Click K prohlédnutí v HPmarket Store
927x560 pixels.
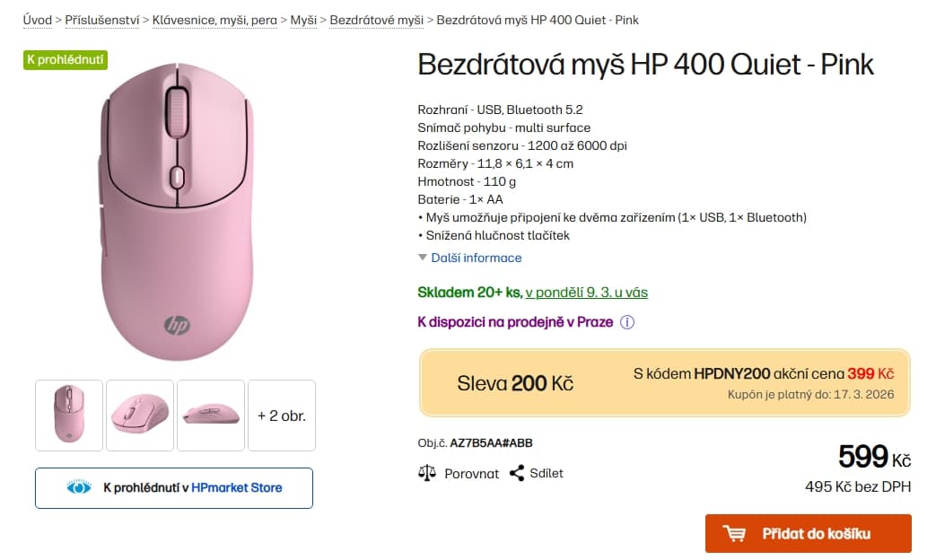coord(173,487)
